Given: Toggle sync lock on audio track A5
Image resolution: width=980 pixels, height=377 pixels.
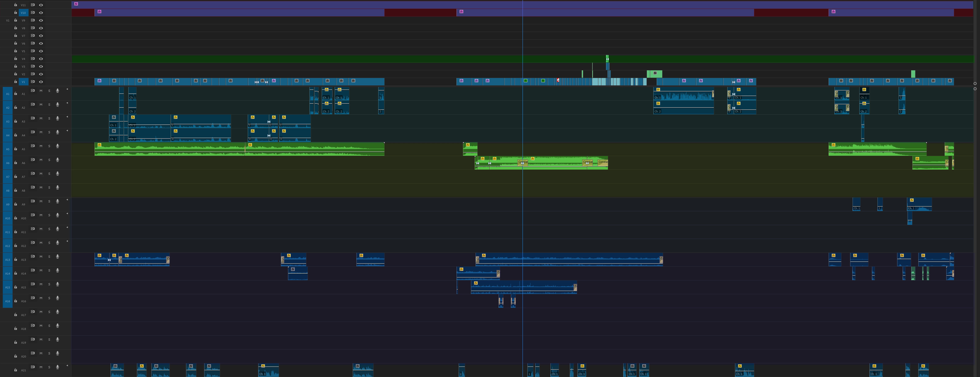Looking at the screenshot, I should tap(33, 146).
